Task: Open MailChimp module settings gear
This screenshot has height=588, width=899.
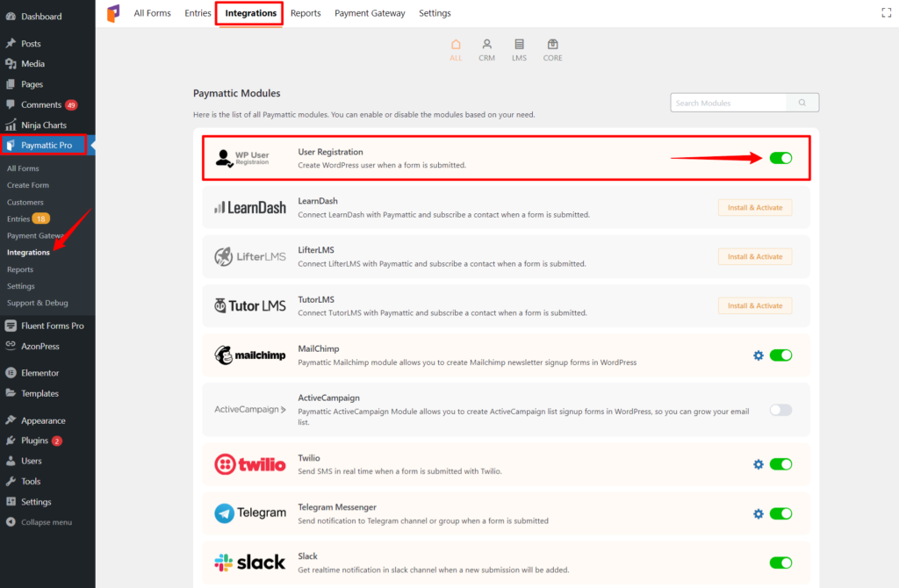Action: [x=758, y=355]
